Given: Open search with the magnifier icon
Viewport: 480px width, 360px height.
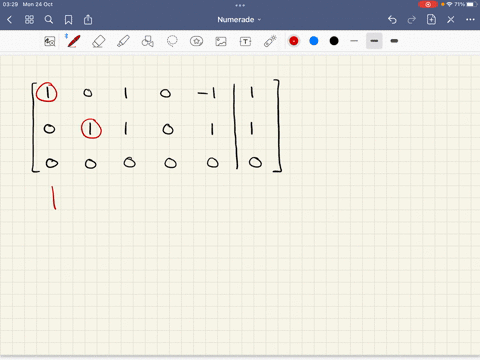Looking at the screenshot, I should coord(49,20).
